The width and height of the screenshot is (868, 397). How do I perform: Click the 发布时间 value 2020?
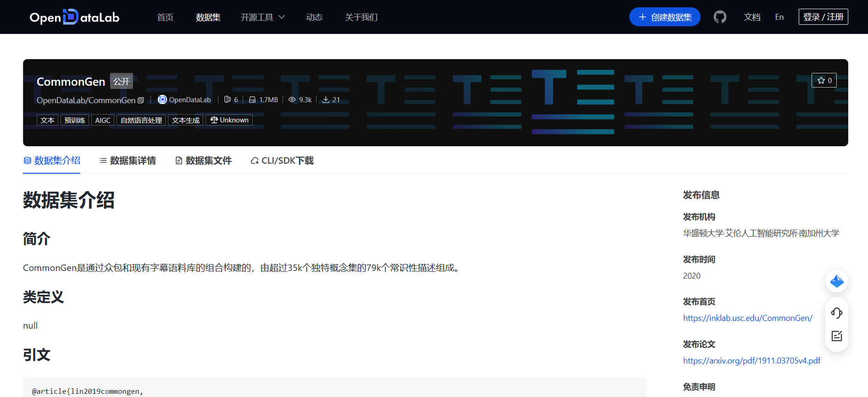tap(692, 276)
